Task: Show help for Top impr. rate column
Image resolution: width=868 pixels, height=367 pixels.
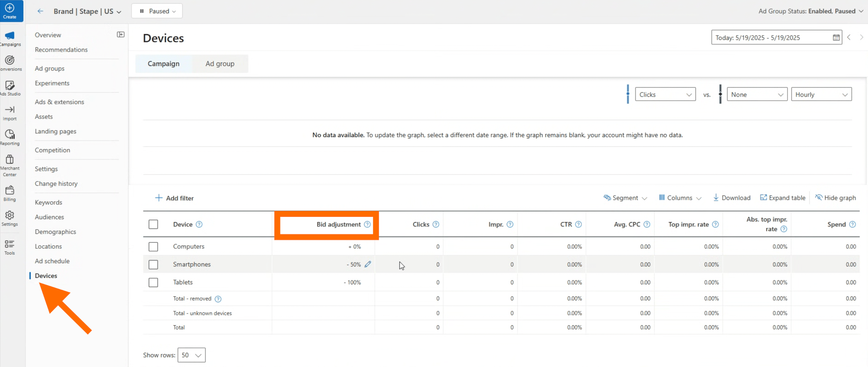Action: (x=715, y=224)
